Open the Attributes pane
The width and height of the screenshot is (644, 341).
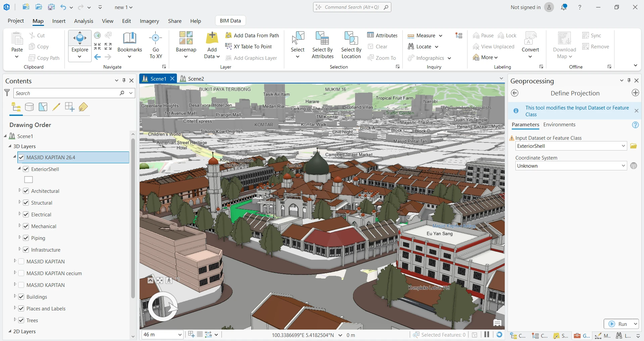382,35
